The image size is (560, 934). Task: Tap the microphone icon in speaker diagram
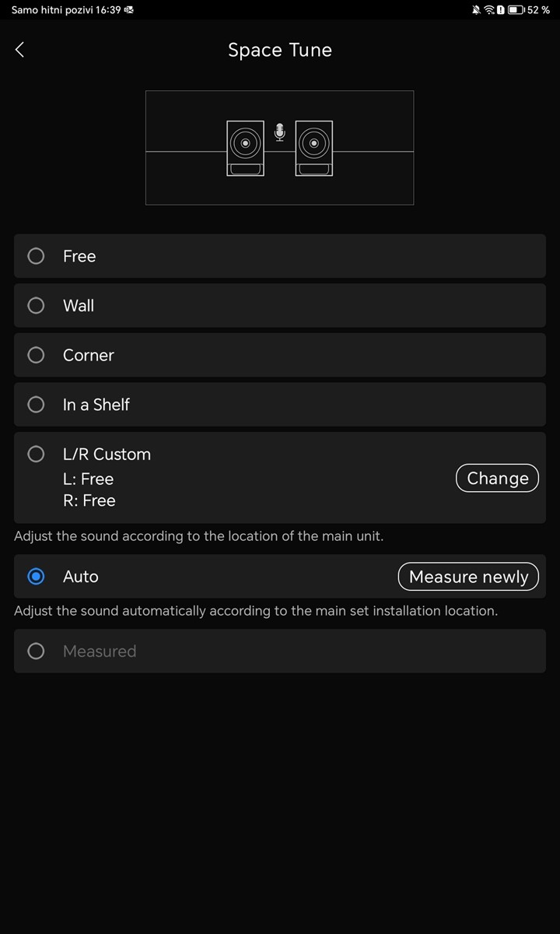280,132
